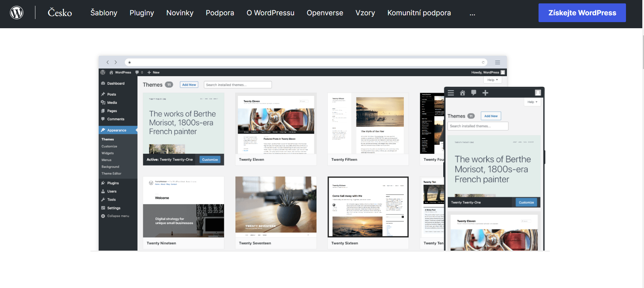Open the Themes submenu item
The image size is (644, 288).
point(108,139)
